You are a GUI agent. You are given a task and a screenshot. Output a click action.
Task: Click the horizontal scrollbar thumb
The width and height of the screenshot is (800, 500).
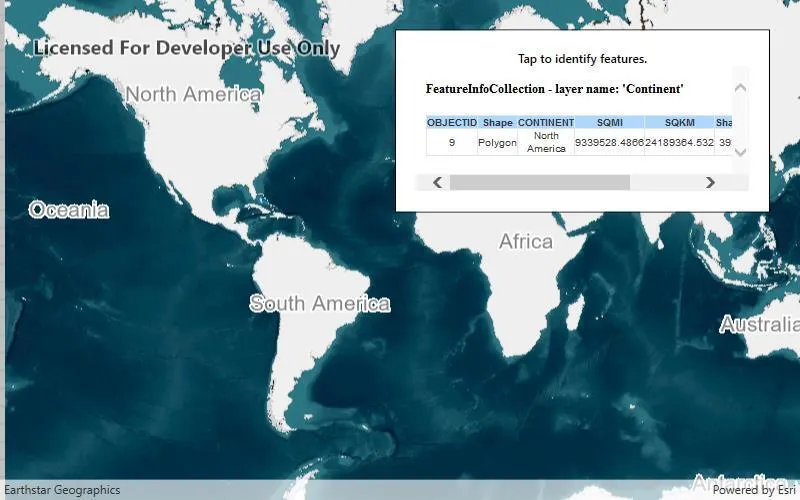tap(539, 183)
